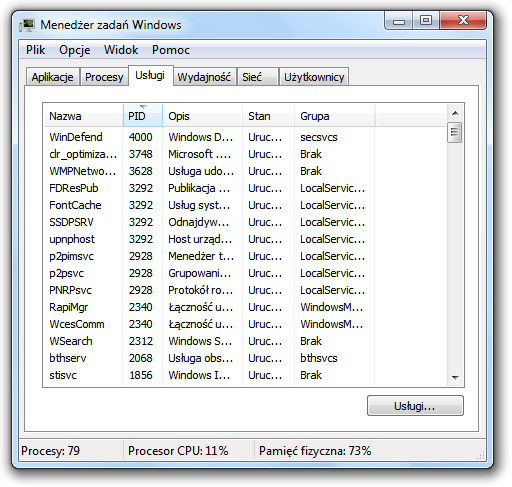Image resolution: width=512 pixels, height=487 pixels.
Task: Click the Pamięć fizyczna: 73% status entry
Action: [x=315, y=451]
